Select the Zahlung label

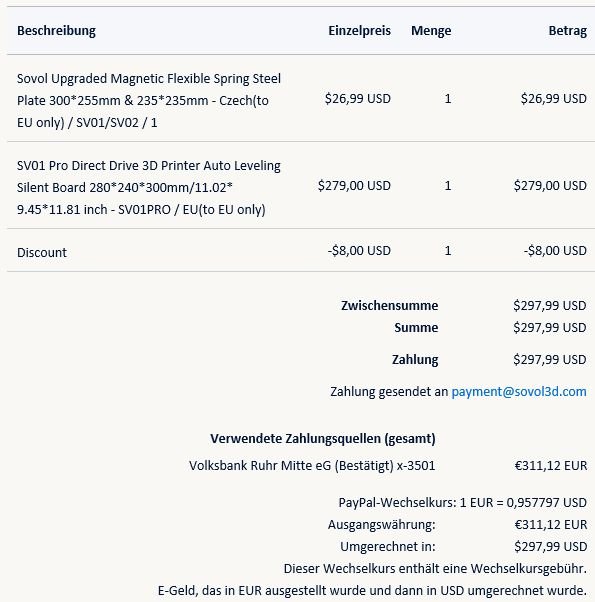click(x=415, y=360)
